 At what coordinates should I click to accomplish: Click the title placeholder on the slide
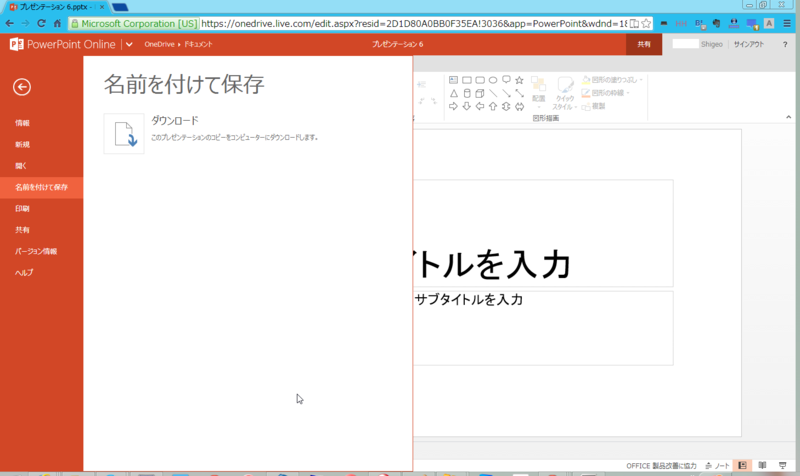pyautogui.click(x=543, y=233)
